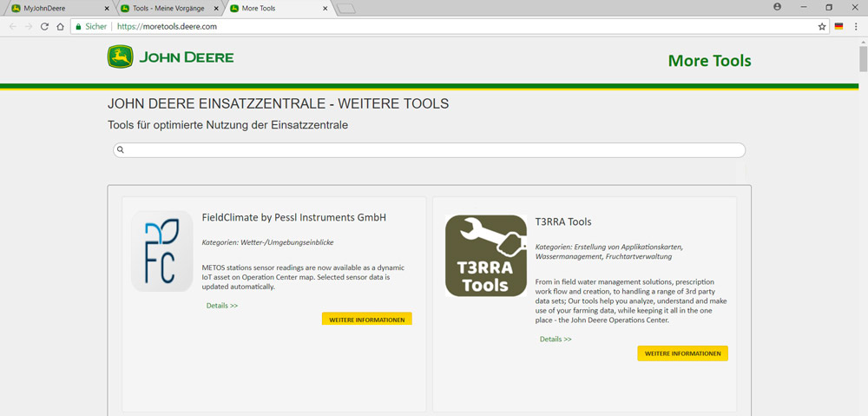Image resolution: width=868 pixels, height=416 pixels.
Task: Click the German flag extension icon
Action: click(838, 26)
